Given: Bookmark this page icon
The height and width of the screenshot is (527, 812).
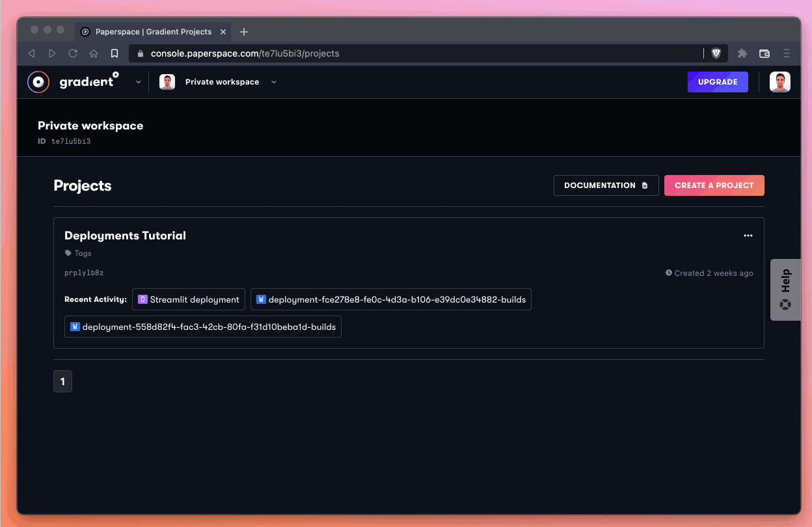Looking at the screenshot, I should click(115, 53).
